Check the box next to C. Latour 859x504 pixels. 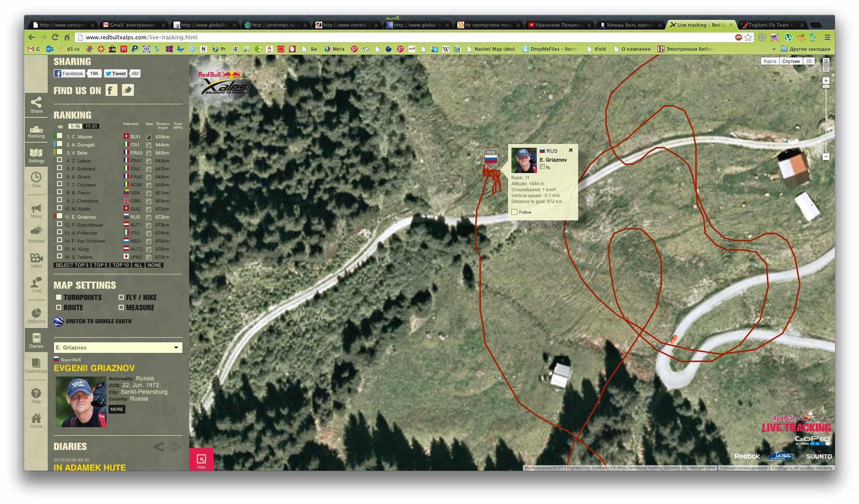(60, 160)
